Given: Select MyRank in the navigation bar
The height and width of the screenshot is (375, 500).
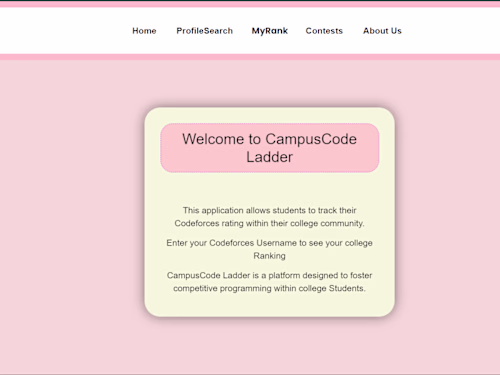Looking at the screenshot, I should point(269,31).
